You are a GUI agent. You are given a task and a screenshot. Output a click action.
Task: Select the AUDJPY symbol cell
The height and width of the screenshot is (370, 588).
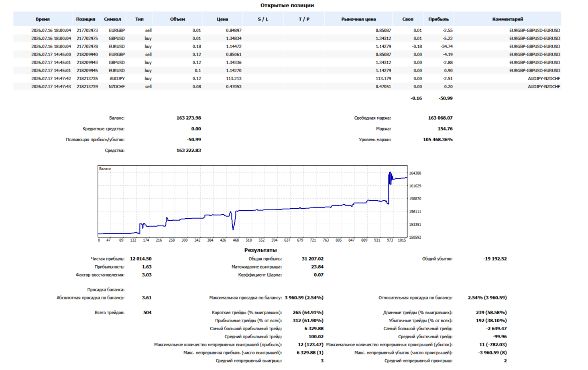[117, 79]
